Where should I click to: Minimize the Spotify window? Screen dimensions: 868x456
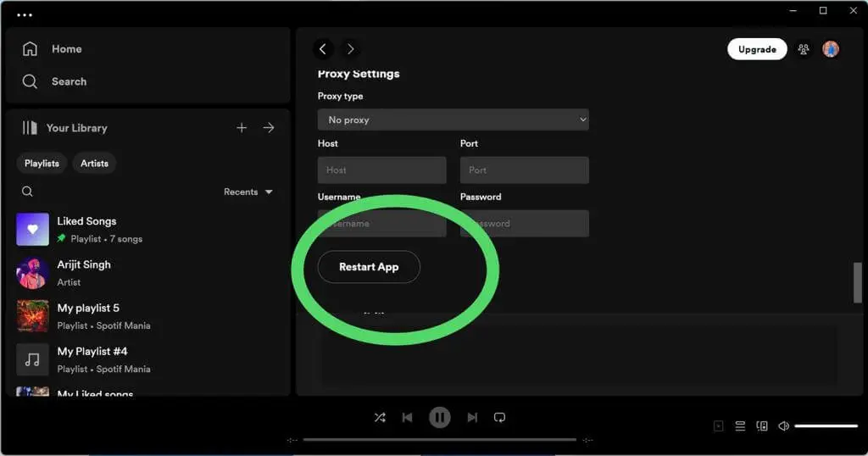pyautogui.click(x=793, y=10)
